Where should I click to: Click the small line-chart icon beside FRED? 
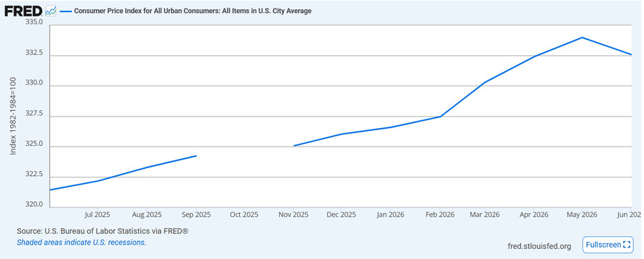pos(51,11)
